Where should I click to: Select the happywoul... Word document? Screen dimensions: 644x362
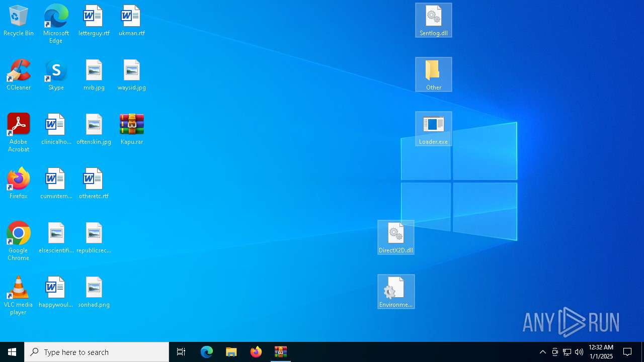(56, 292)
